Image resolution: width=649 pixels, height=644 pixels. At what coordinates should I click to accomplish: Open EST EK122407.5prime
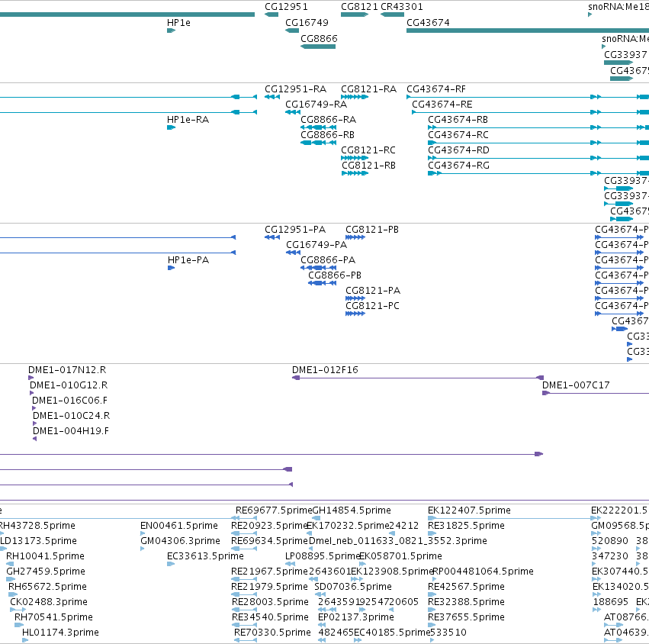pos(469,510)
